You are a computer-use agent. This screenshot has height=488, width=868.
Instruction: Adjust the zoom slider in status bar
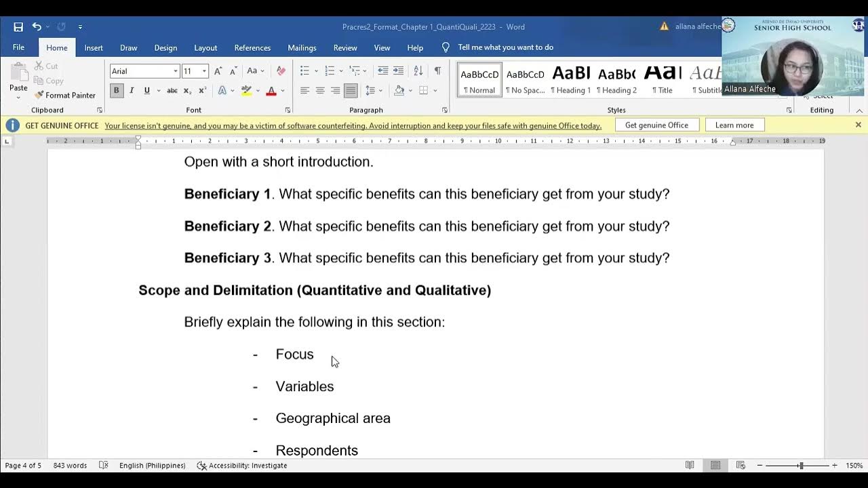point(801,466)
